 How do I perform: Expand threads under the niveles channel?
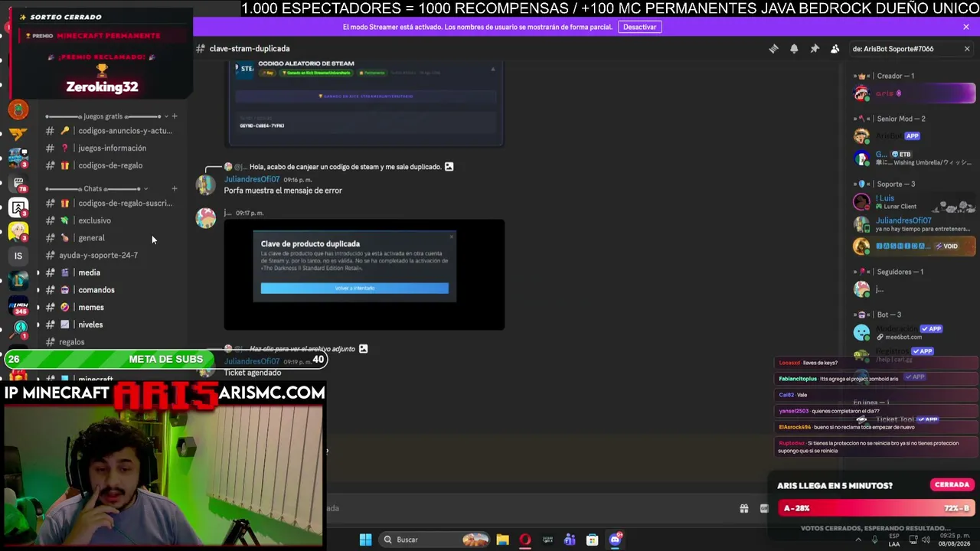[x=38, y=324]
